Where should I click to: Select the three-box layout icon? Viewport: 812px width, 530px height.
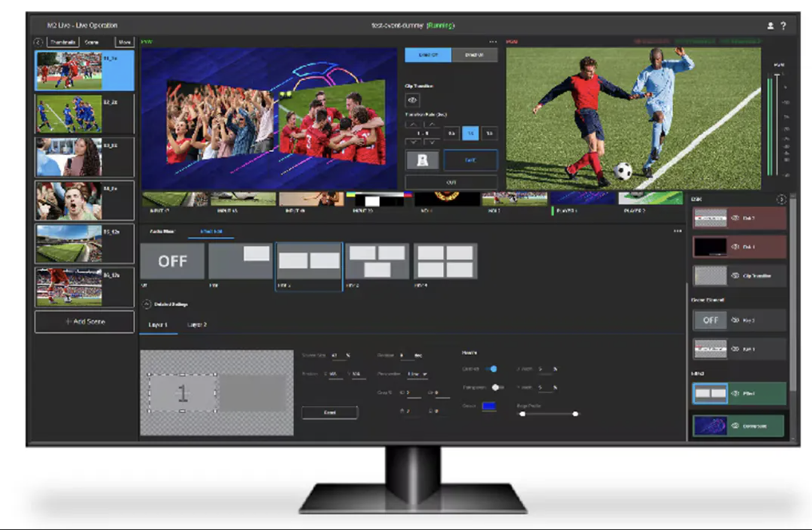coord(377,261)
